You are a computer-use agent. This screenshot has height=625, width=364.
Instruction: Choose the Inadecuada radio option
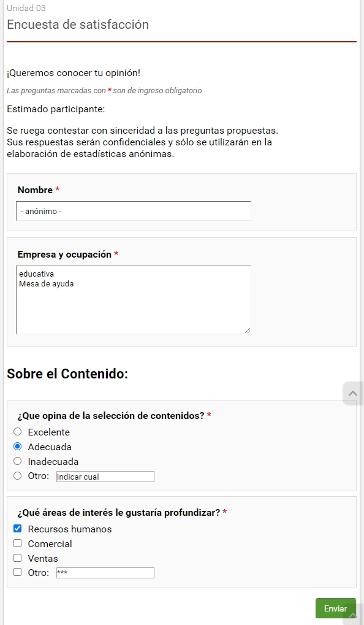point(18,461)
